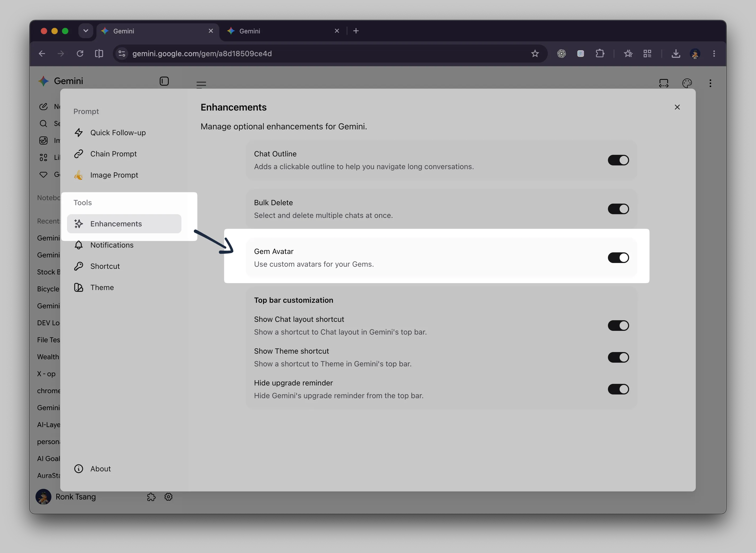
Task: Toggle the Chat Outline switch
Action: pyautogui.click(x=618, y=160)
